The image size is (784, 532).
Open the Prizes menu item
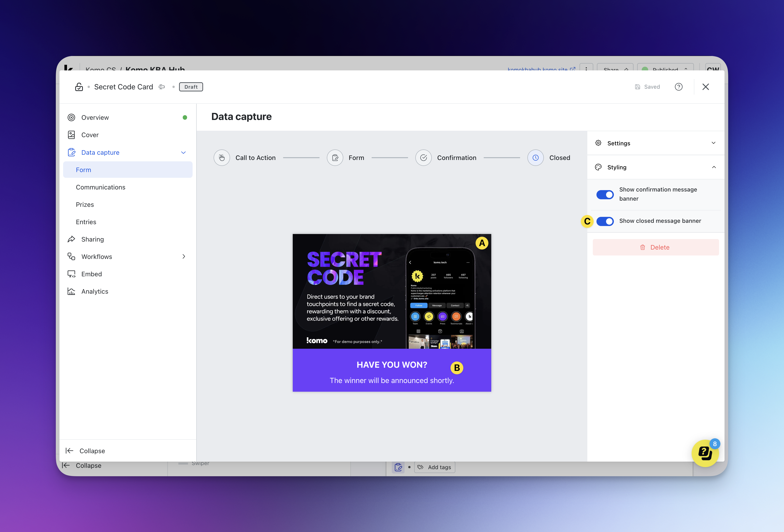click(85, 205)
